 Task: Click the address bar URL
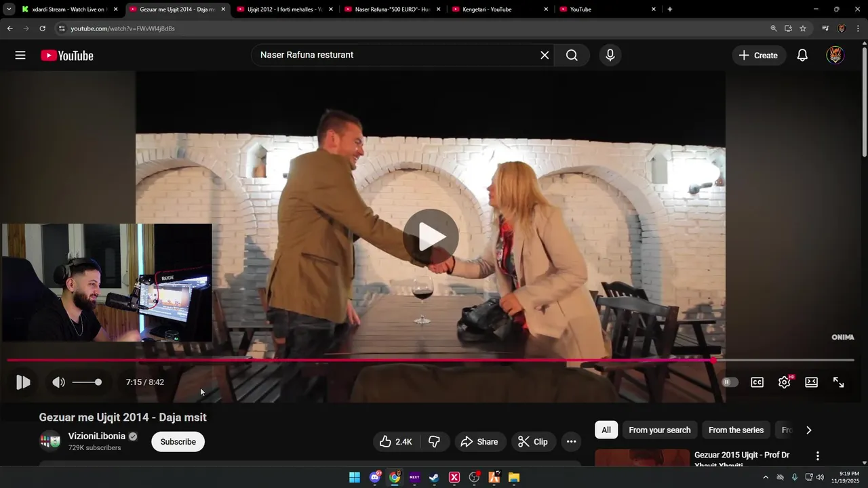point(123,28)
